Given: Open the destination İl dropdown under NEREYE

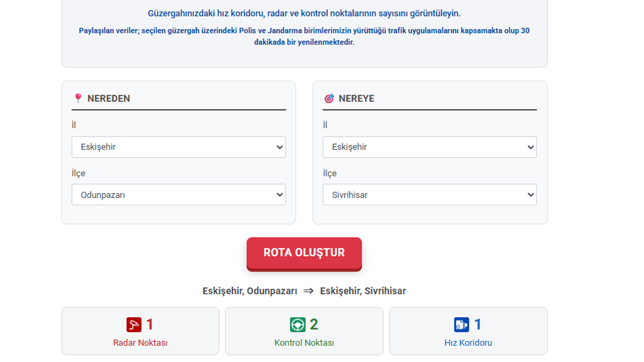Looking at the screenshot, I should pyautogui.click(x=429, y=147).
